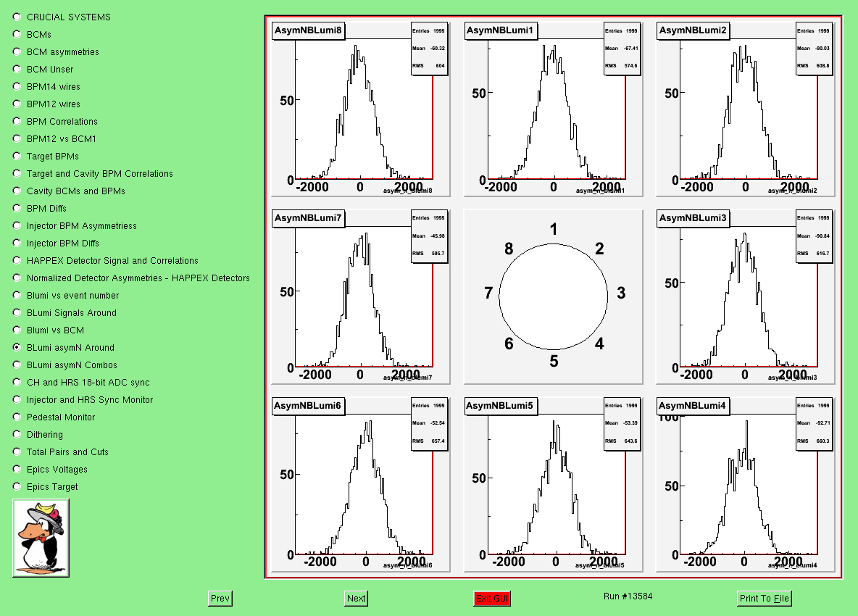
Task: Click AsymNBLumi4 statistics box
Action: point(814,424)
